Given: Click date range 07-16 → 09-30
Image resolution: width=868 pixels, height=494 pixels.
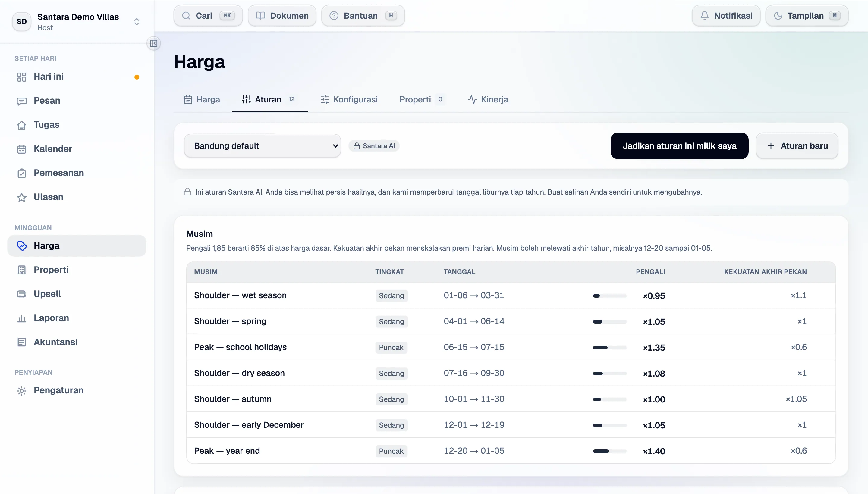Looking at the screenshot, I should [x=474, y=373].
